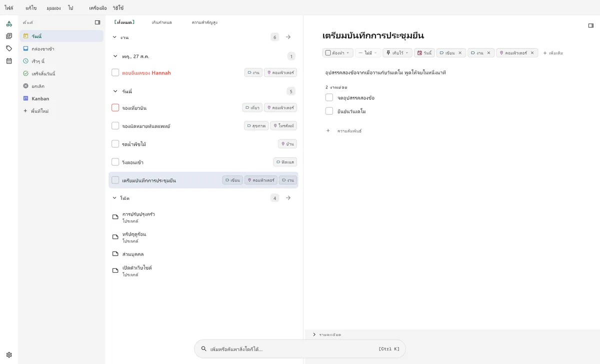The height and width of the screenshot is (364, 600).
Task: Check off จองเที่ยวบิน task
Action: [115, 108]
